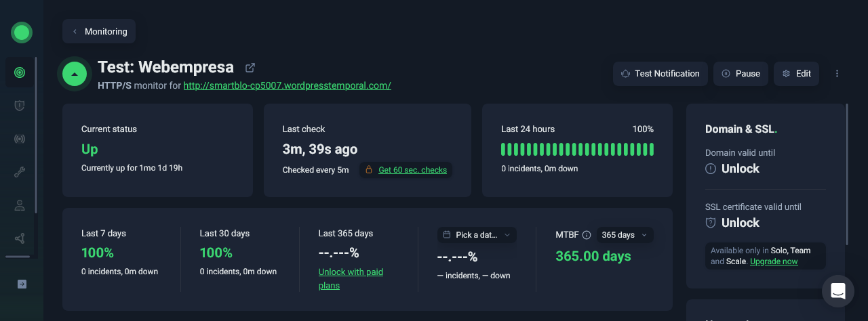This screenshot has height=321, width=868.
Task: Click the Last 24 hours uptime bar
Action: click(577, 150)
